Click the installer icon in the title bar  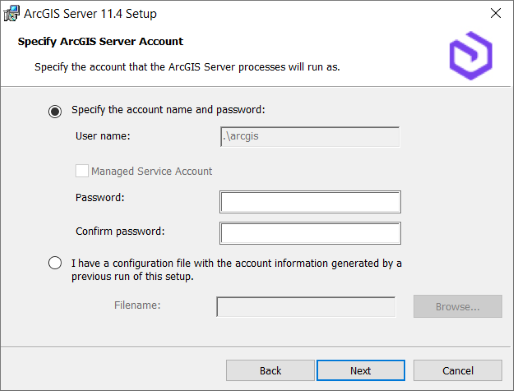pos(11,14)
